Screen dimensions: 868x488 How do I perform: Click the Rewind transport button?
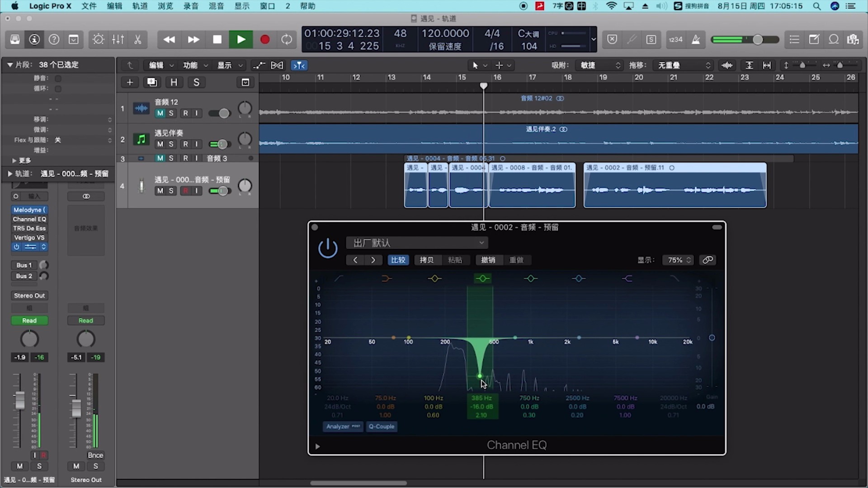point(169,40)
